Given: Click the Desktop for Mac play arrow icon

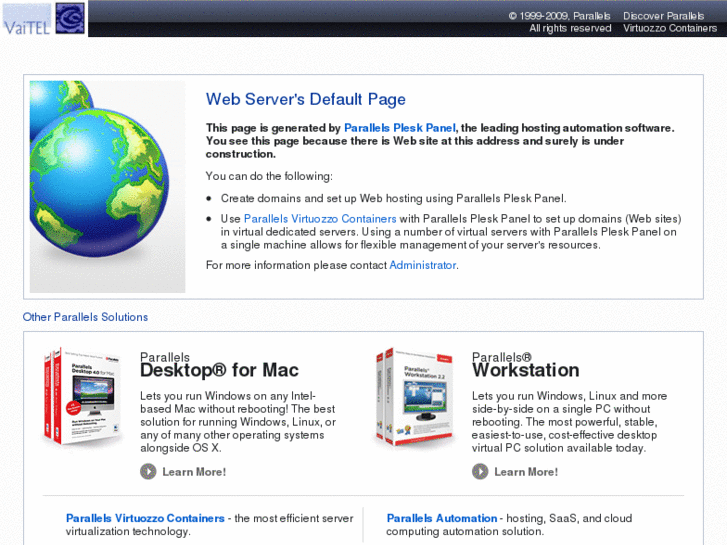Looking at the screenshot, I should pyautogui.click(x=148, y=472).
